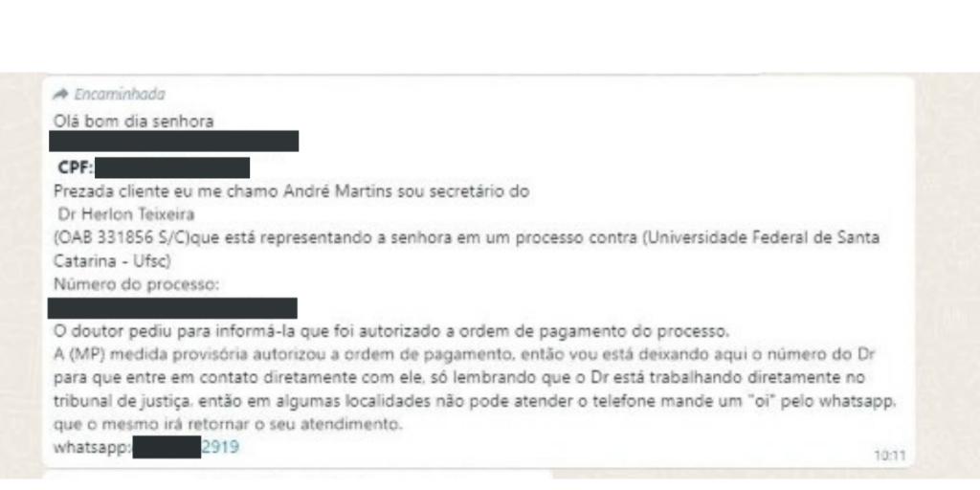Screen dimensions: 980x490
Task: Click the "Olá bom dia senhora" greeting
Action: [133, 121]
